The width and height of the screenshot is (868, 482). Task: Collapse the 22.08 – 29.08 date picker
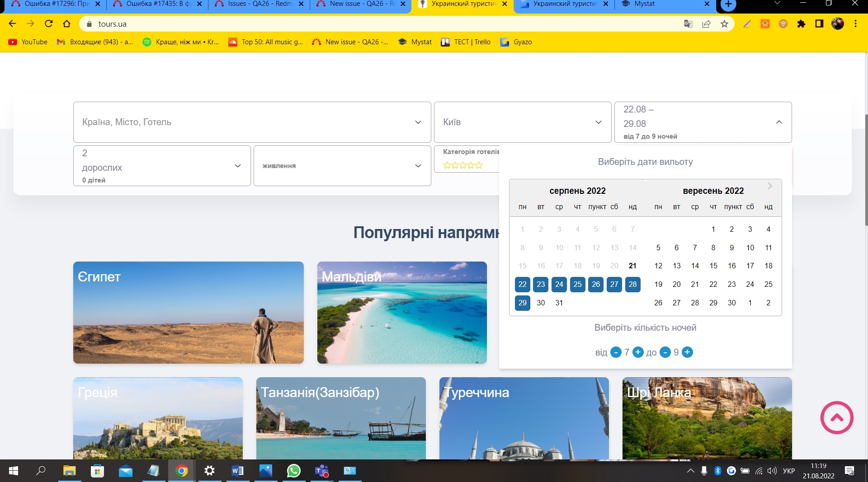coord(703,122)
